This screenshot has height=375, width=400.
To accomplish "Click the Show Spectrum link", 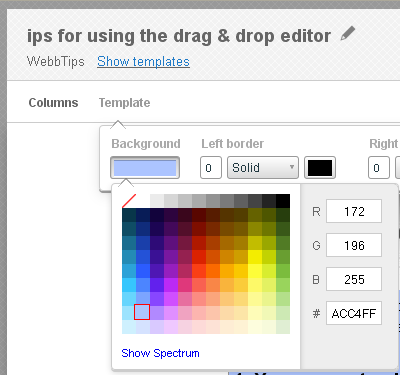I will tap(160, 353).
